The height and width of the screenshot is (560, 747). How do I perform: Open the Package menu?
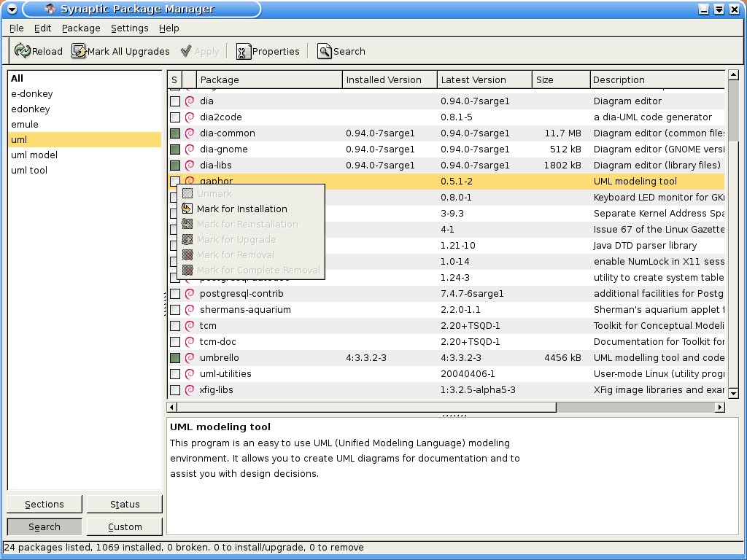point(81,28)
